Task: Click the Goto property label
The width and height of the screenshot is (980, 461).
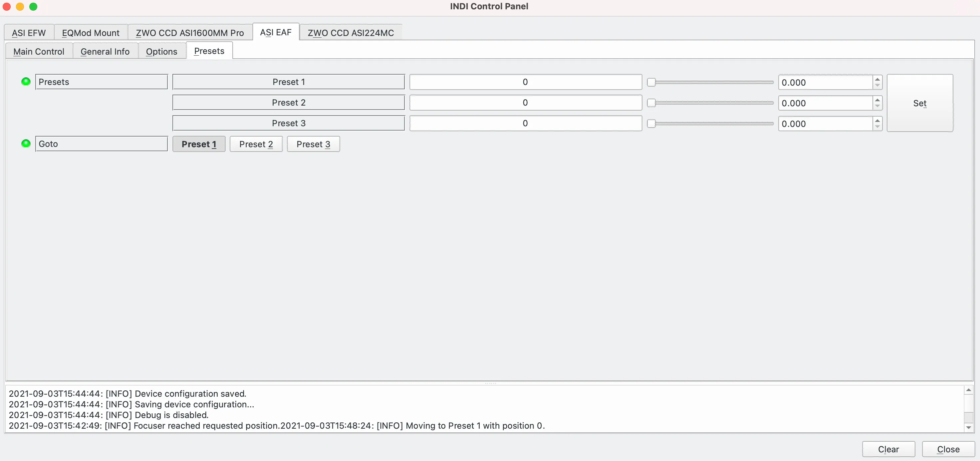Action: click(x=101, y=144)
